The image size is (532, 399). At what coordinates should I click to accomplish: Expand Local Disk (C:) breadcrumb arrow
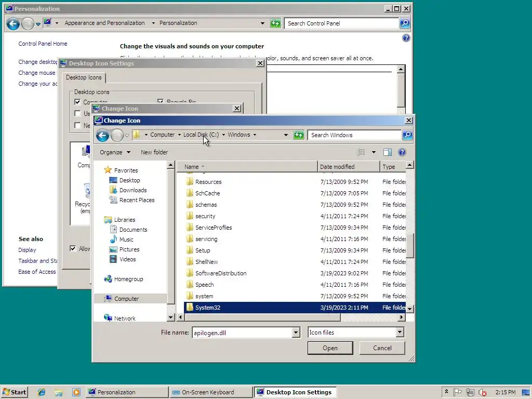pyautogui.click(x=223, y=135)
